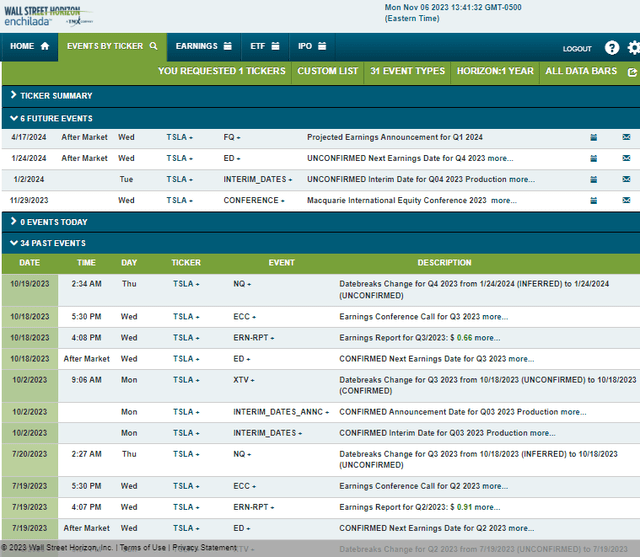Sort by the DATE column header

click(29, 263)
